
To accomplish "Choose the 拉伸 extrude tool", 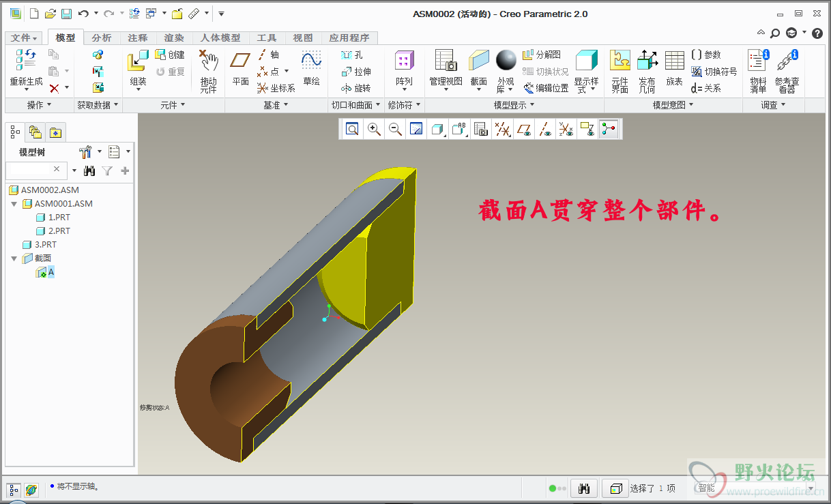I will [x=356, y=72].
